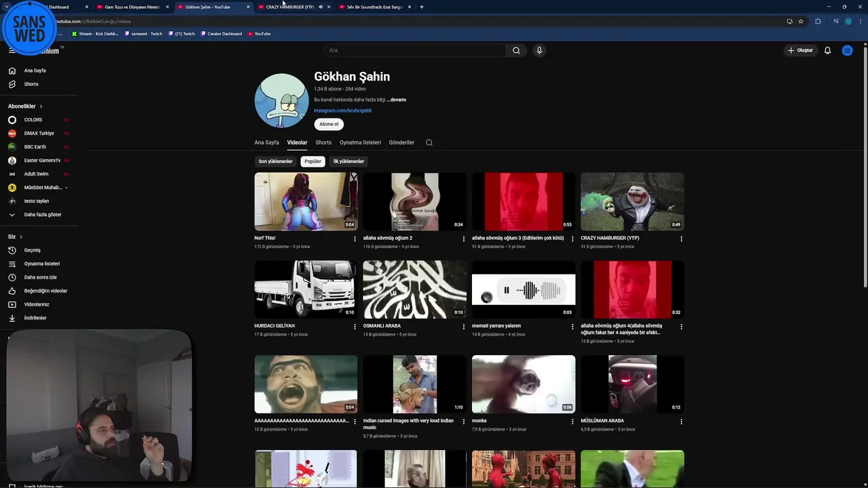The height and width of the screenshot is (488, 868).
Task: Play the Nerf This! video thumbnail
Action: click(306, 201)
